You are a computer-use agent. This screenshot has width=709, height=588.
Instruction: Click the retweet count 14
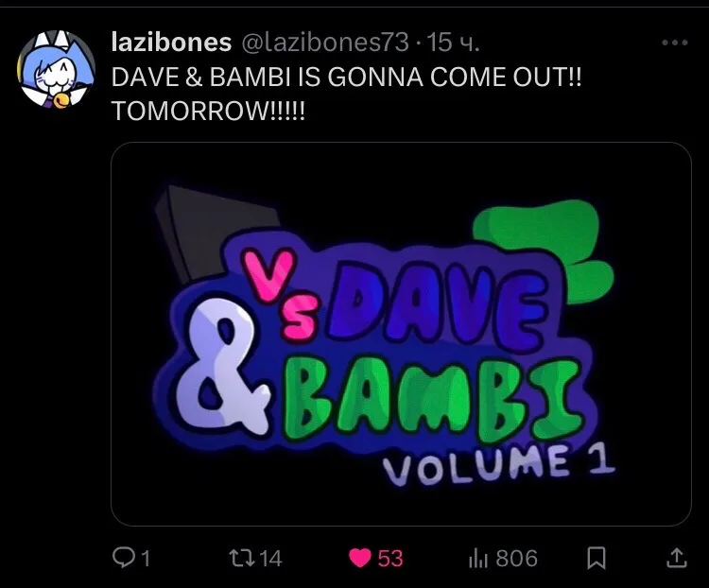point(271,559)
